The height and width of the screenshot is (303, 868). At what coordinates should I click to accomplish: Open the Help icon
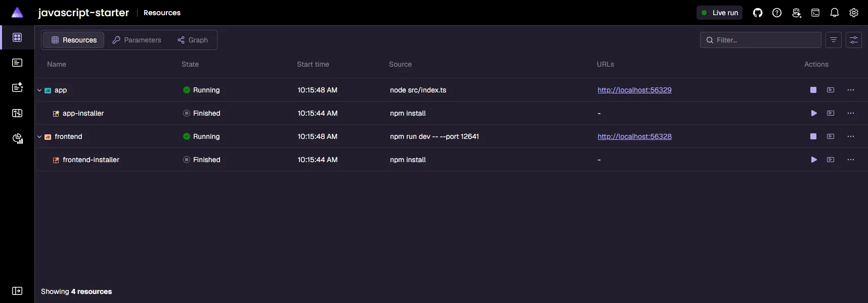[x=777, y=13]
